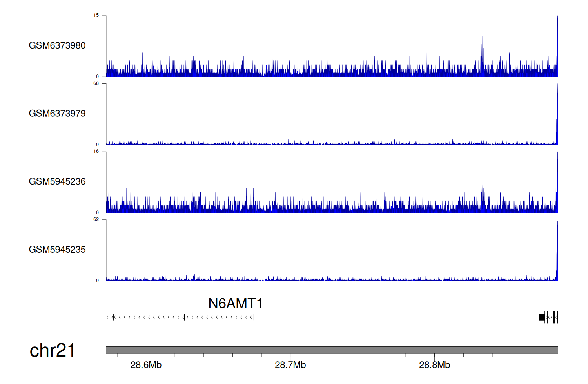
Task: Click the GSM5945236 track name
Action: [x=57, y=181]
